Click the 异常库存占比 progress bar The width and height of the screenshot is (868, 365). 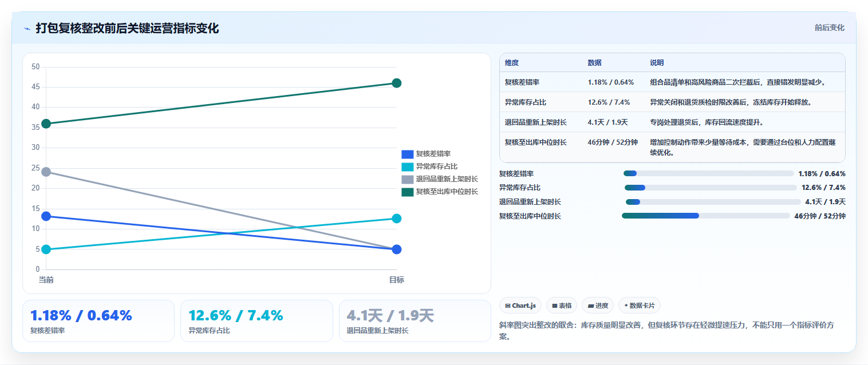point(711,188)
